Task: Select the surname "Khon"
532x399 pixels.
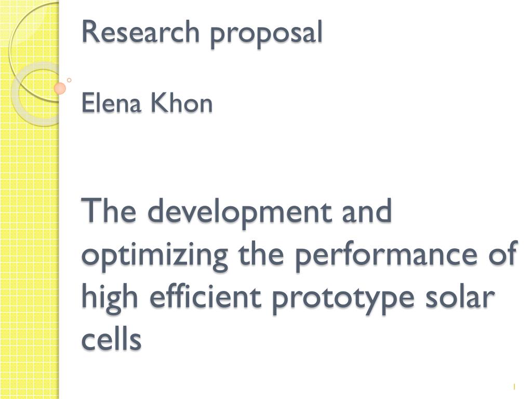Action: point(181,103)
